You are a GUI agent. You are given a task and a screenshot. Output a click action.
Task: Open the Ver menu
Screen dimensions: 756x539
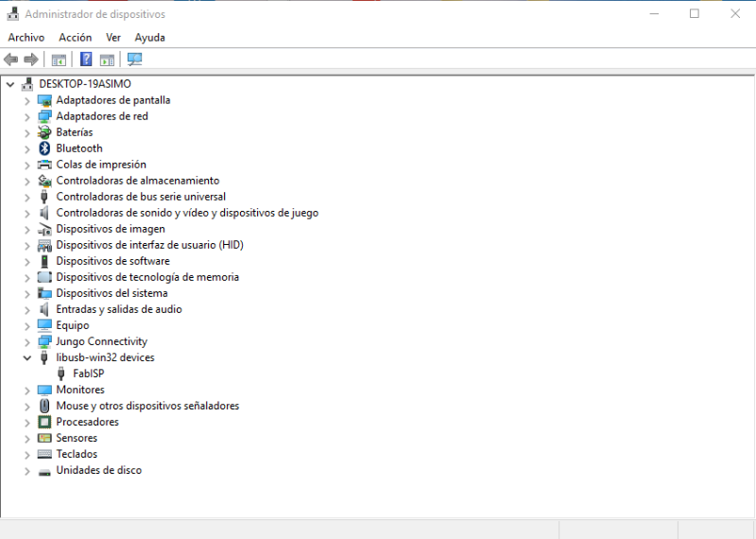(x=113, y=38)
